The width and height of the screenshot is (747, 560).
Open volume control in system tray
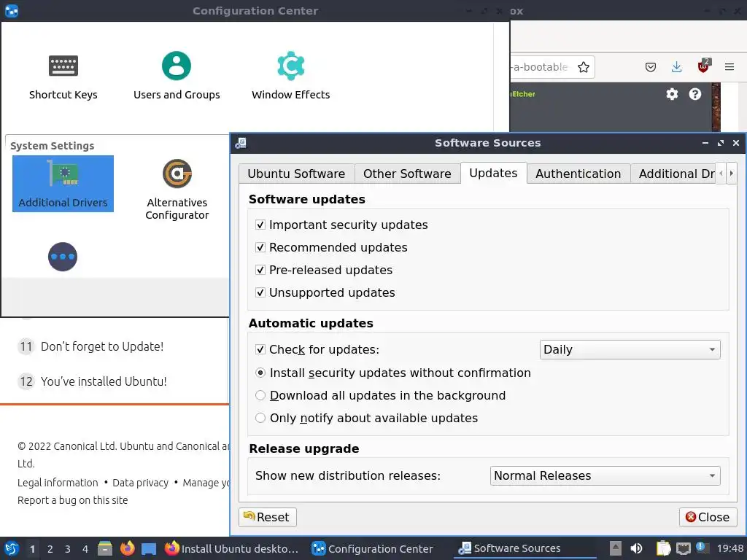point(636,548)
